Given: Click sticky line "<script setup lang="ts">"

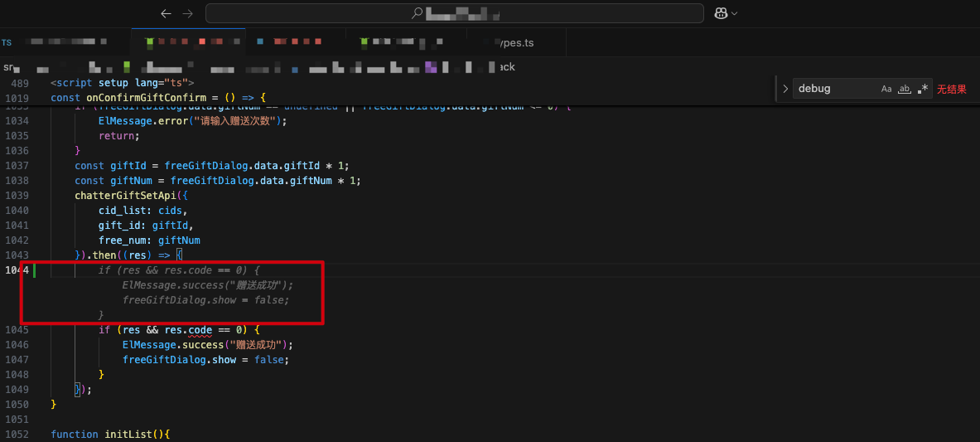Looking at the screenshot, I should [x=123, y=83].
